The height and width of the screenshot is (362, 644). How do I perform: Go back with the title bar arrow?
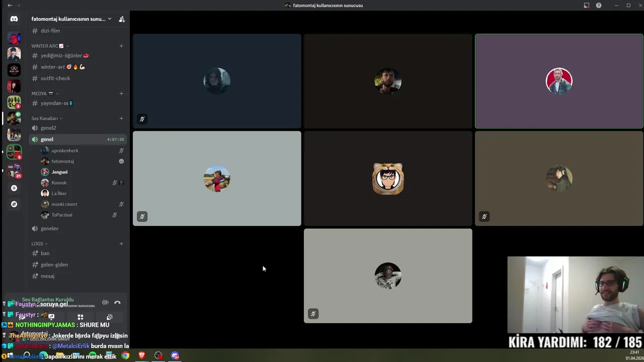[x=10, y=5]
